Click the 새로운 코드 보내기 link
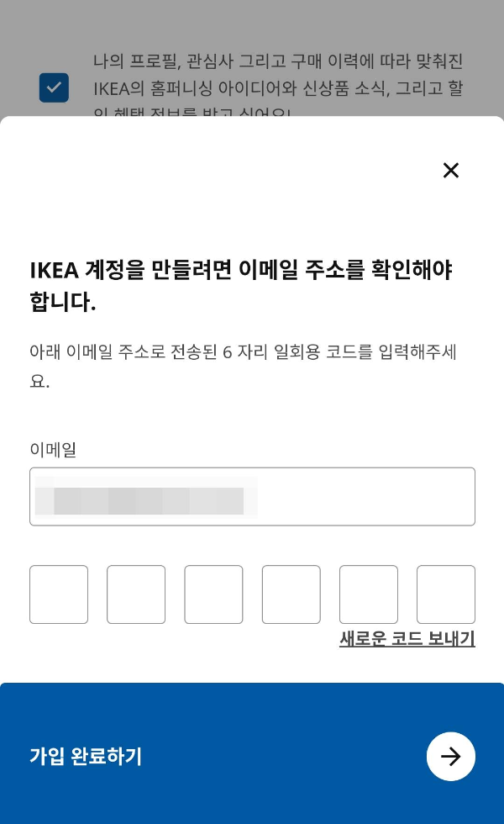Viewport: 504px width, 824px height. pyautogui.click(x=407, y=638)
